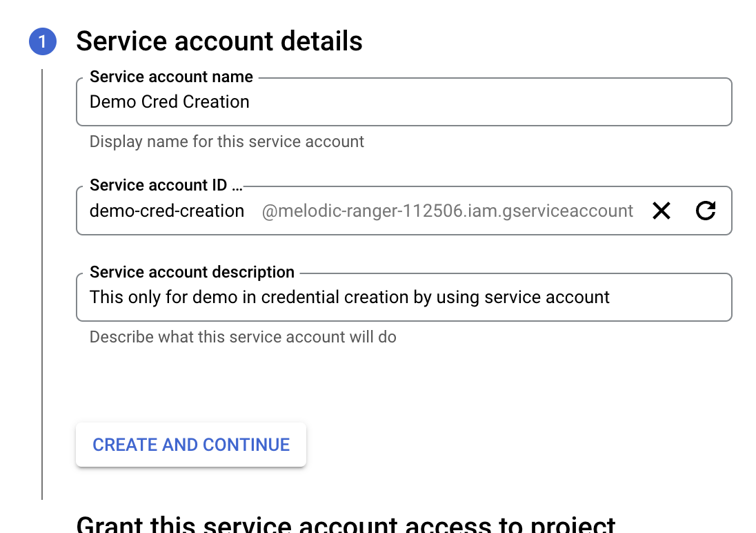
Task: Click the Service account details heading
Action: 219,41
